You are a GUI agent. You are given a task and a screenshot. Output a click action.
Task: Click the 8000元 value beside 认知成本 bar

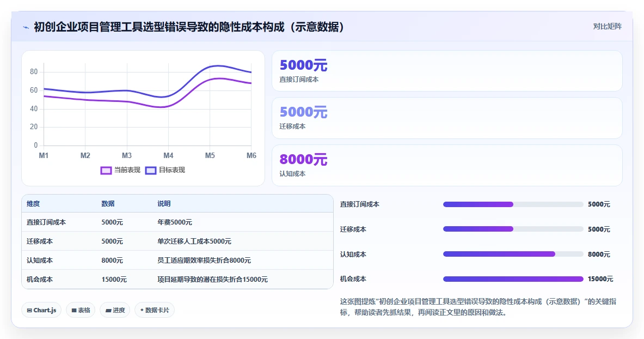(x=599, y=254)
